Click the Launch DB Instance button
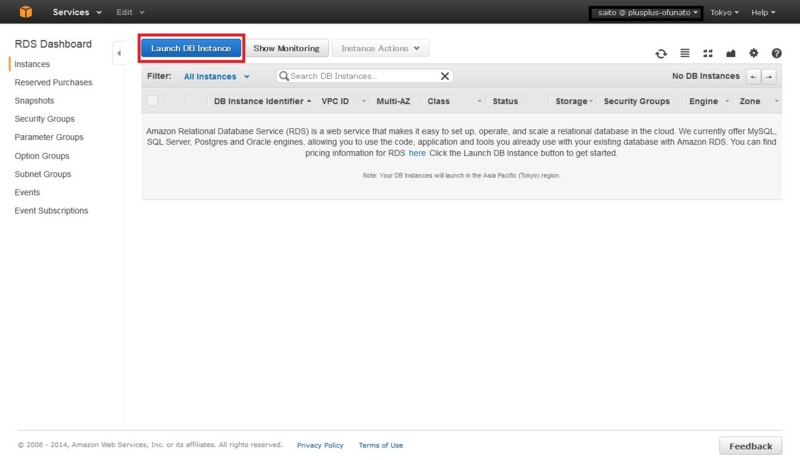This screenshot has height=460, width=800. click(x=191, y=48)
